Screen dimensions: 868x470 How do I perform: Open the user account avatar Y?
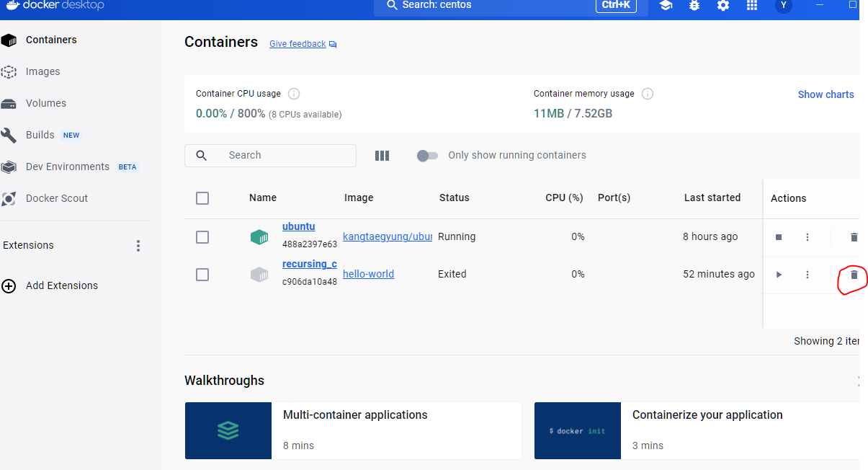(784, 6)
